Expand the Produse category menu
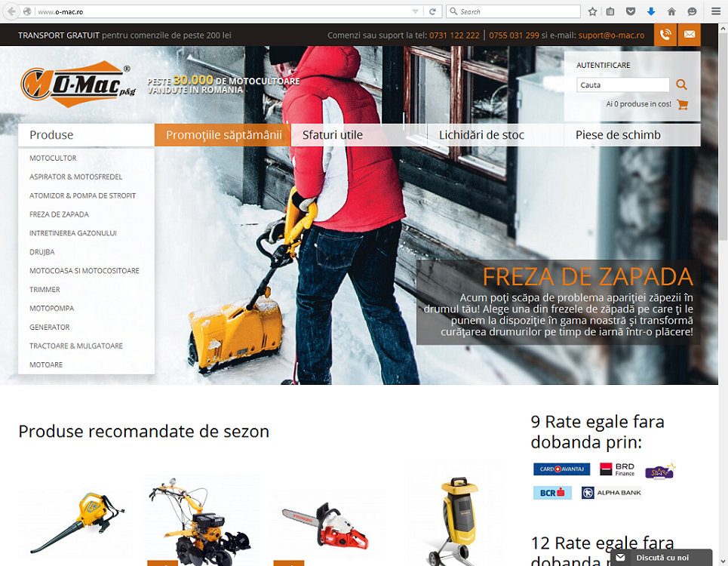 point(86,135)
